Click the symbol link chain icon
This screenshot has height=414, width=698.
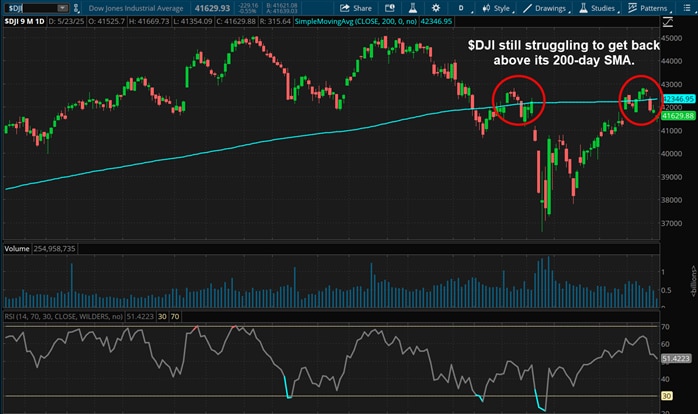click(77, 8)
